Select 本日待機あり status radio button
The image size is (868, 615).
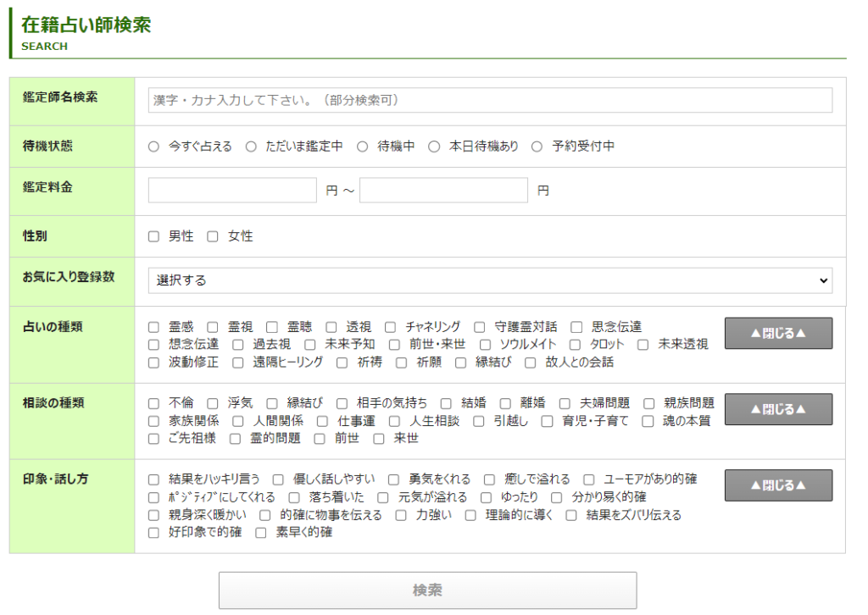(x=434, y=147)
